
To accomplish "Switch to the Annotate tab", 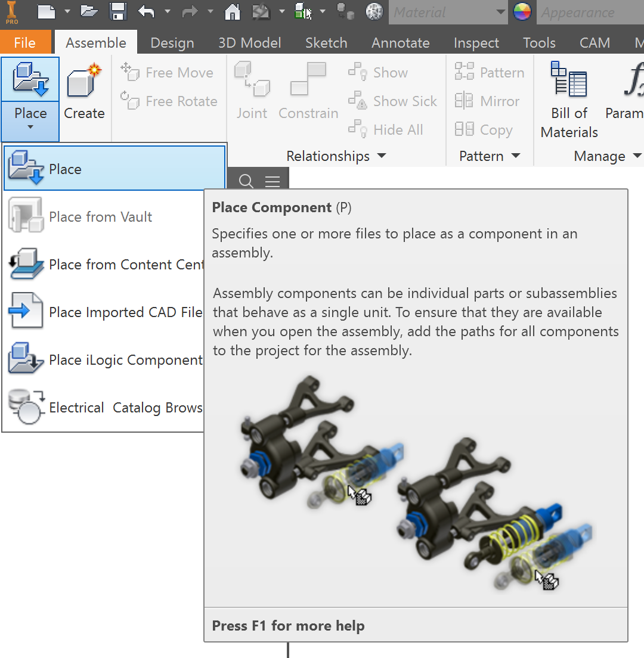I will coord(400,42).
